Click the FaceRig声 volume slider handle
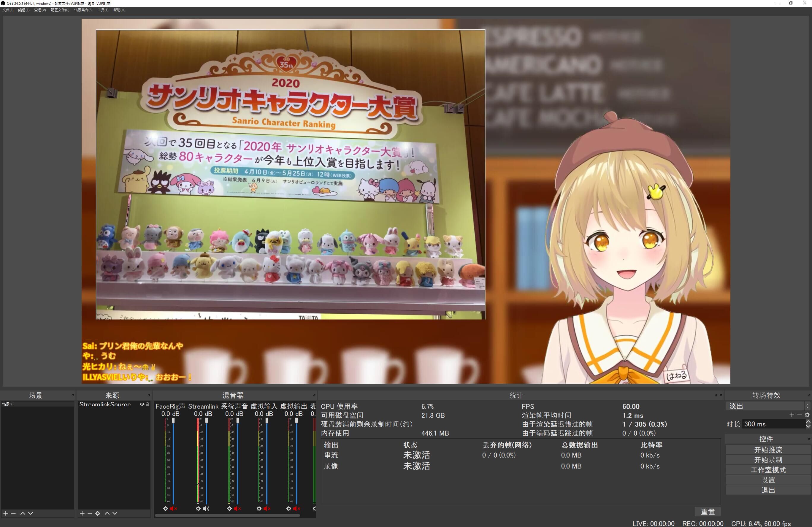 (173, 421)
